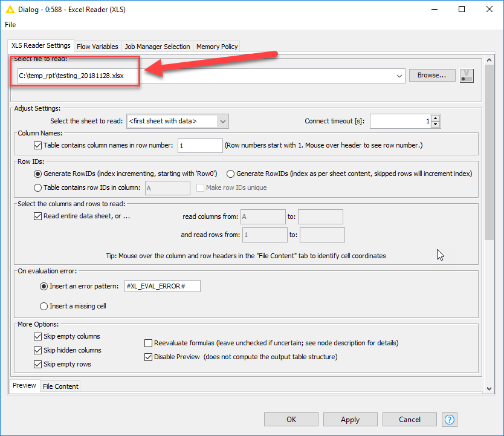The image size is (504, 436).
Task: Decrease the connect timeout with down arrow
Action: click(x=436, y=125)
